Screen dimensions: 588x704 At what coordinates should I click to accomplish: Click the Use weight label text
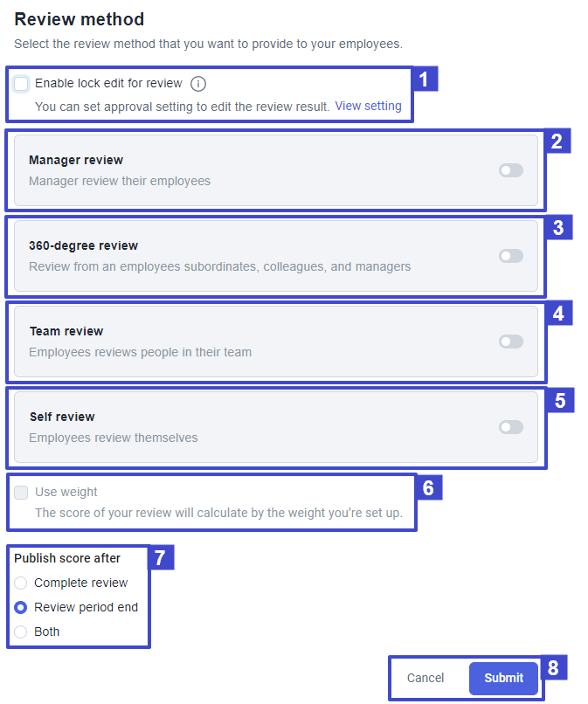pos(66,492)
